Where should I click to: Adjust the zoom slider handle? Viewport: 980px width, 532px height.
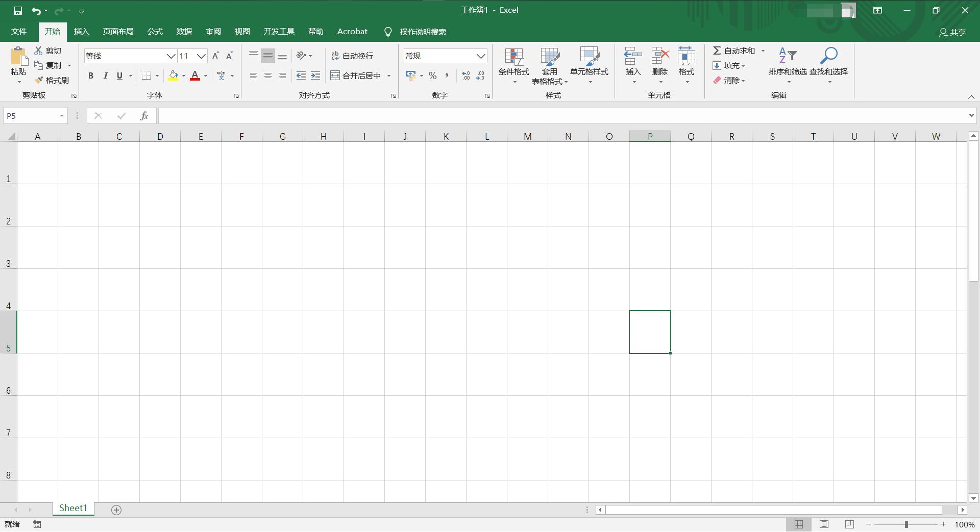(906, 524)
